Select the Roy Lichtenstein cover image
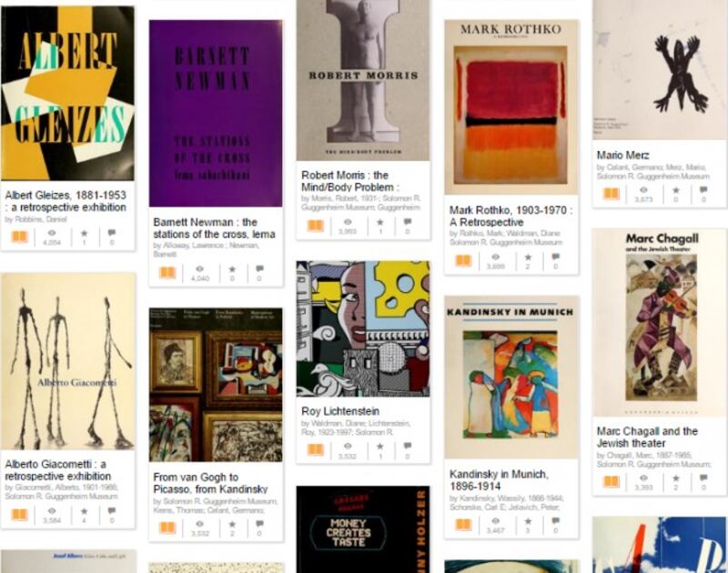Screen dimensions: 728x573 (x=363, y=328)
